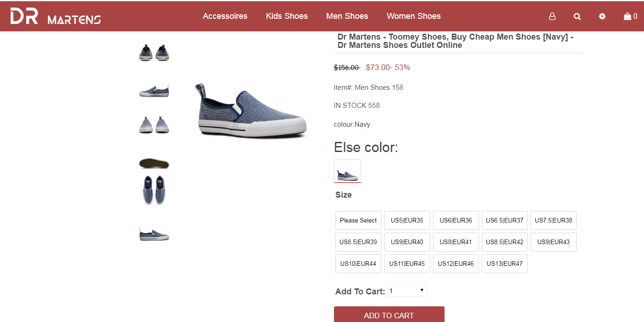644x322 pixels.
Task: Open the search magnifier icon
Action: (x=577, y=16)
